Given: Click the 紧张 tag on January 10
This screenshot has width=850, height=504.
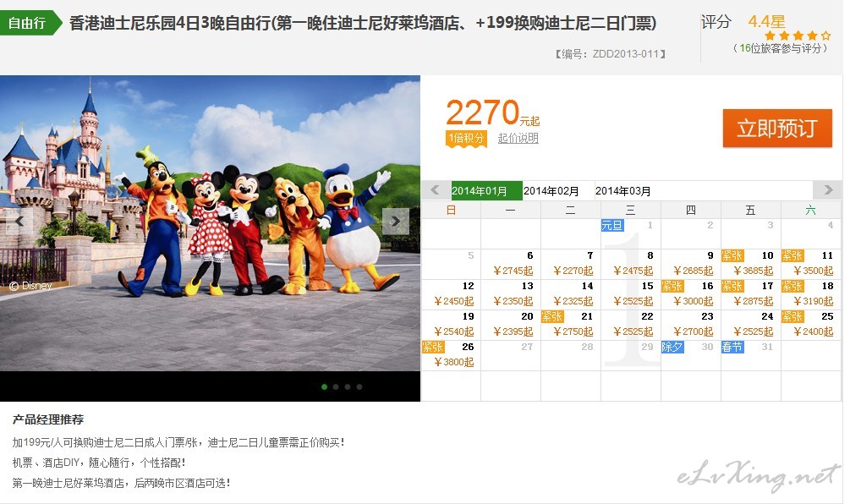Looking at the screenshot, I should (732, 255).
